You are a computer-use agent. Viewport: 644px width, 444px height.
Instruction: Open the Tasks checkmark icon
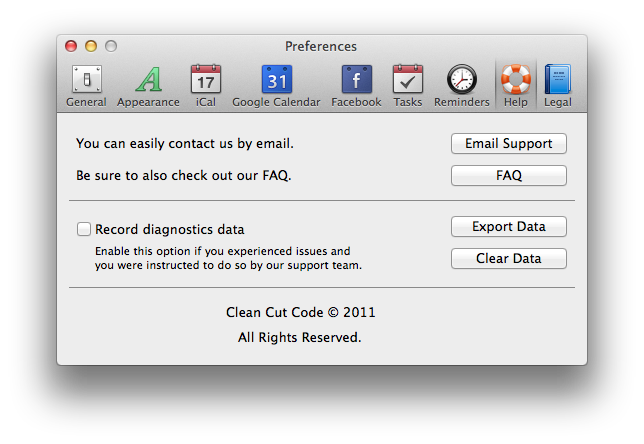pos(407,79)
